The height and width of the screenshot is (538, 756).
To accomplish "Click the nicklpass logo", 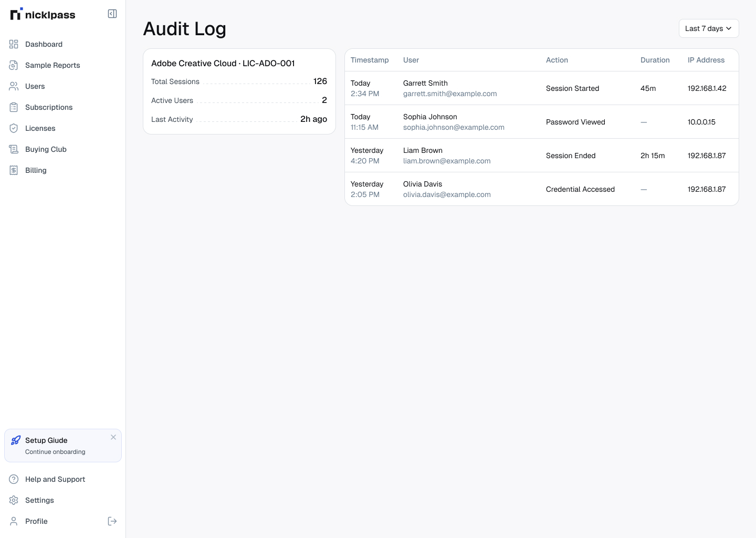I will point(43,14).
